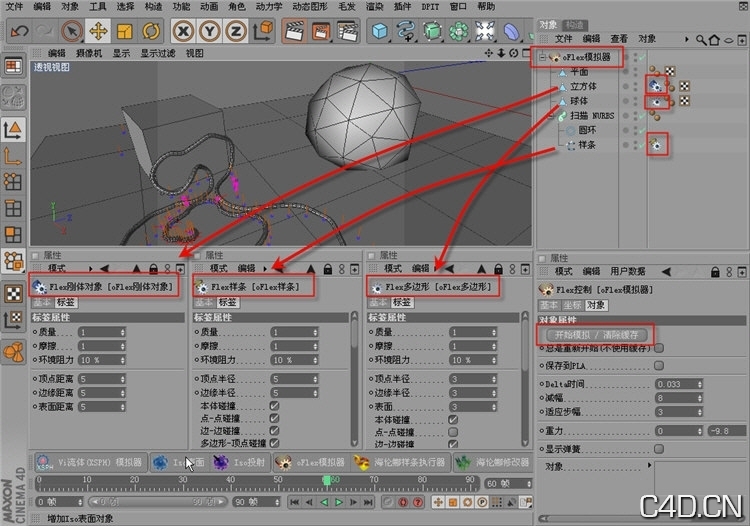
Task: Open the File menu in main menu bar
Action: [x=14, y=7]
